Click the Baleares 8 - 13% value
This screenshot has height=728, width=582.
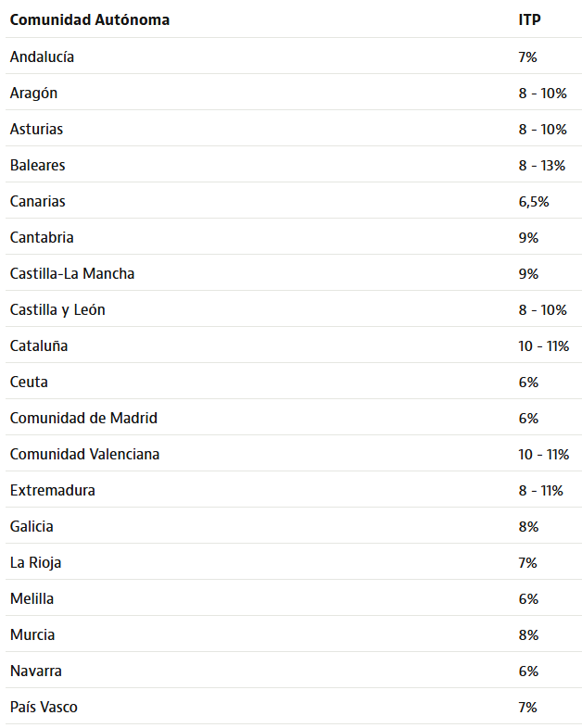[542, 165]
